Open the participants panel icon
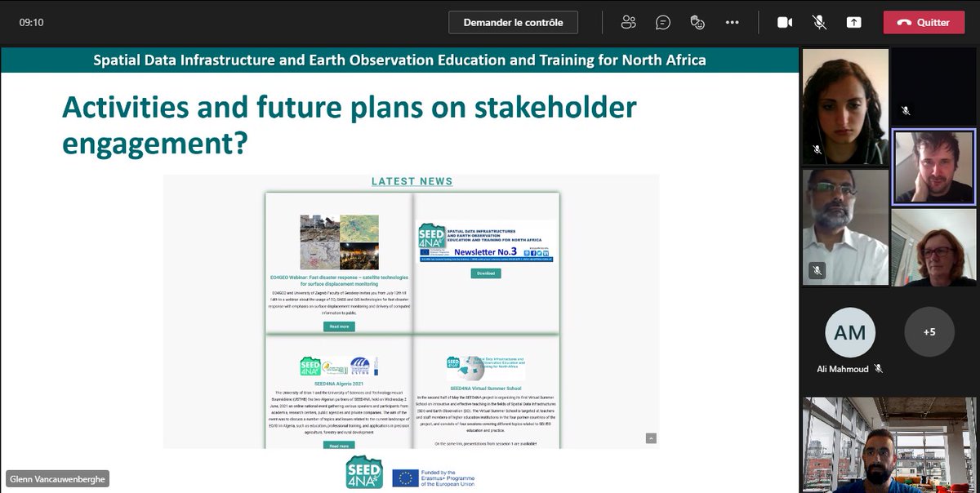Image resolution: width=980 pixels, height=493 pixels. coord(628,22)
